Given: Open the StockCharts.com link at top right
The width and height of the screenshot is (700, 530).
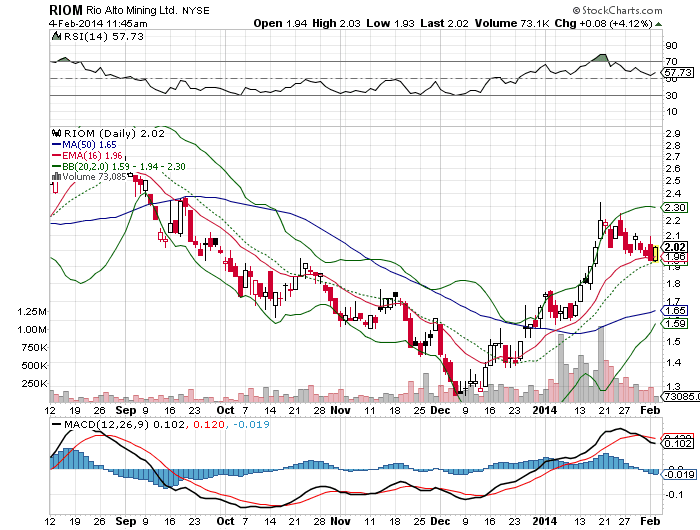Looking at the screenshot, I should point(617,10).
